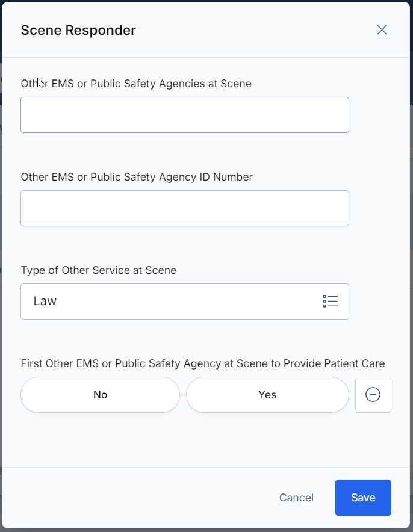Viewport: 413px width, 532px height.
Task: Click the First Other EMS Agency to Provide Patient Care label
Action: pos(203,363)
